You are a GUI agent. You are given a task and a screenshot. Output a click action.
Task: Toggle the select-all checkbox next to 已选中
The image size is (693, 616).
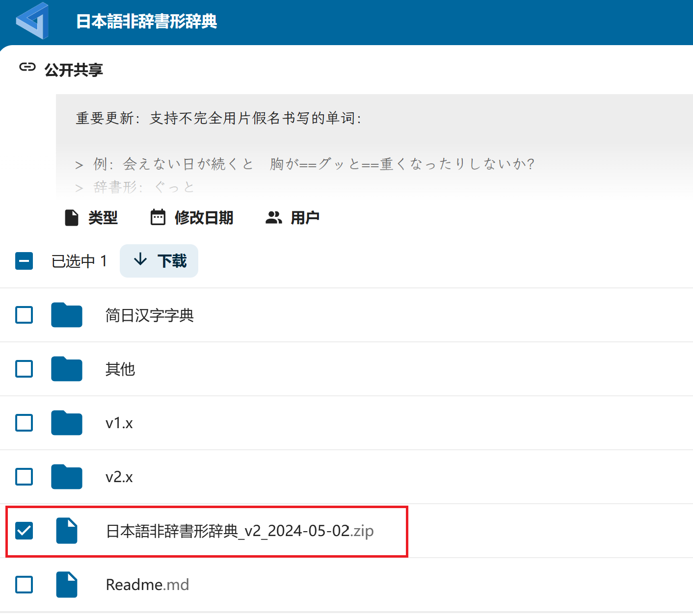[24, 261]
